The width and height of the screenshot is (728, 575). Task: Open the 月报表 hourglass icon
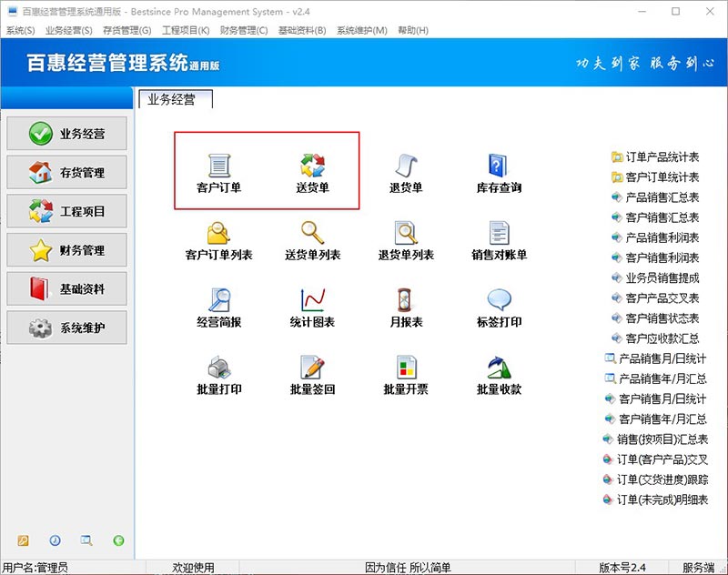click(405, 300)
